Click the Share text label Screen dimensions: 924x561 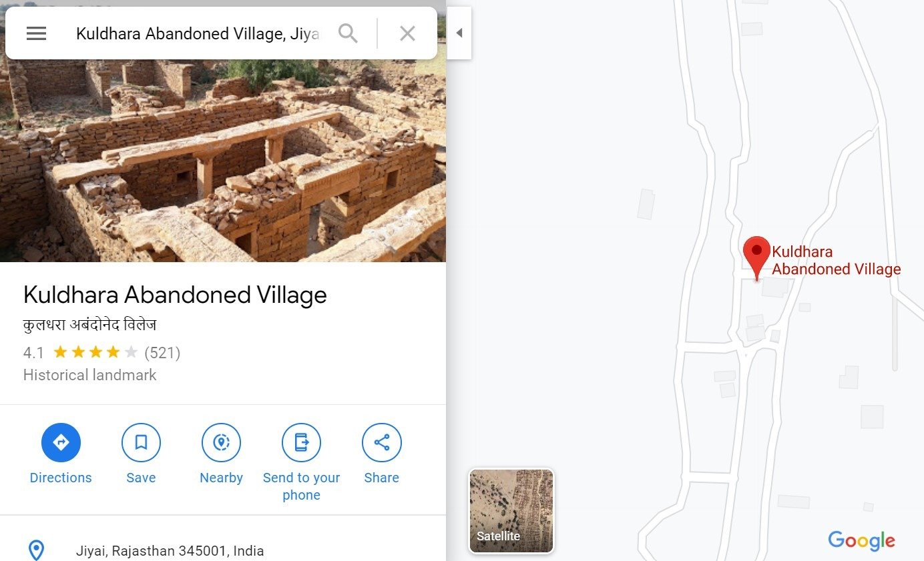coord(381,478)
